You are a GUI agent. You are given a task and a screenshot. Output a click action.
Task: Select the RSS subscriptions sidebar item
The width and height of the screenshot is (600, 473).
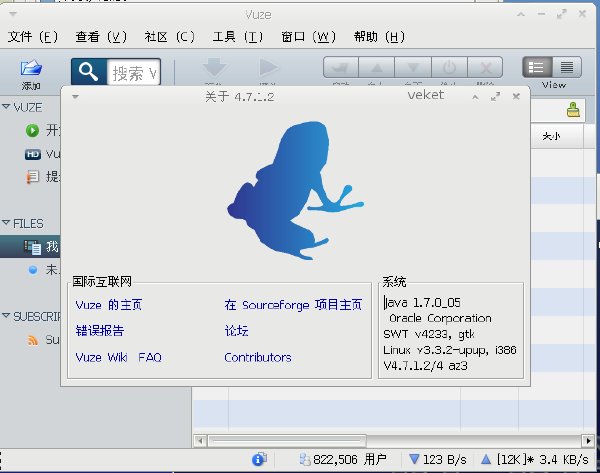(33, 340)
